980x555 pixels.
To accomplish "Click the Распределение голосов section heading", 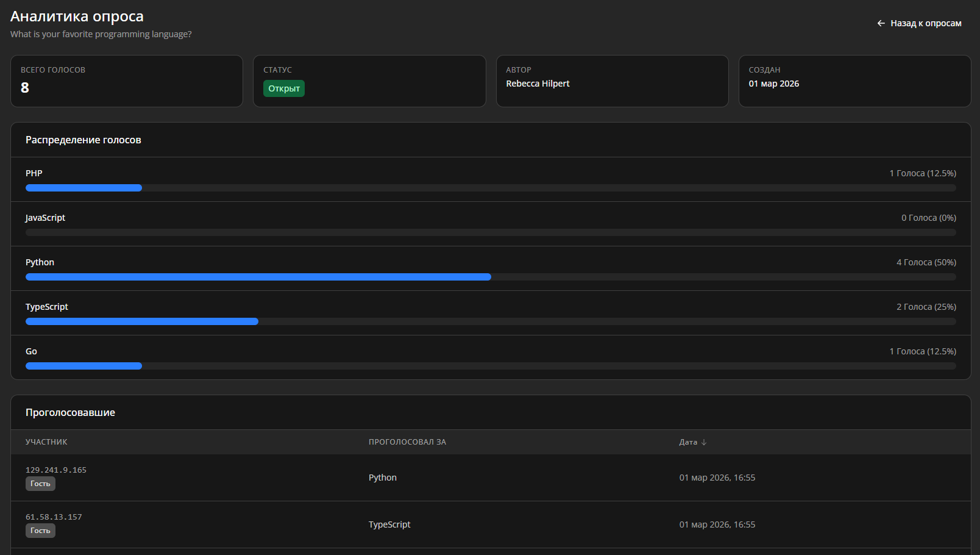I will point(83,140).
